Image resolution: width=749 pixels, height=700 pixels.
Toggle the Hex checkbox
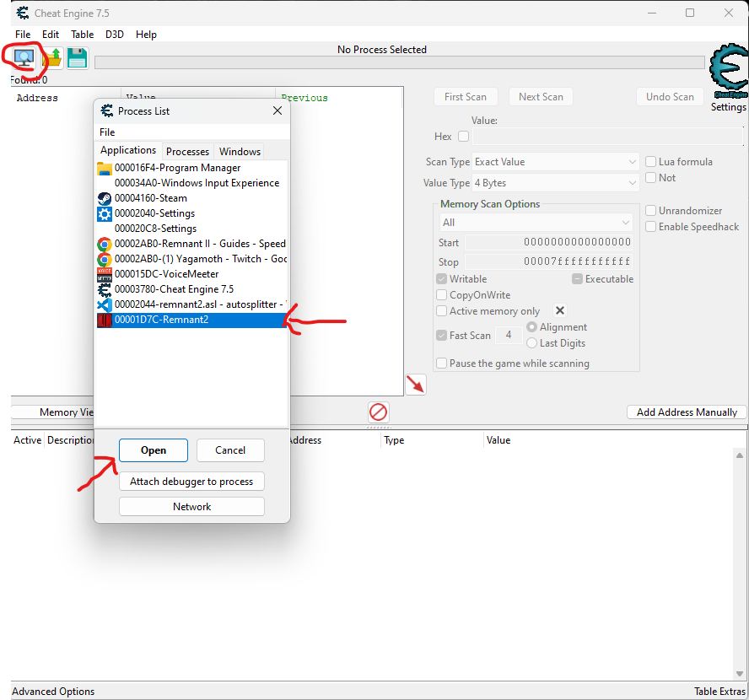463,137
